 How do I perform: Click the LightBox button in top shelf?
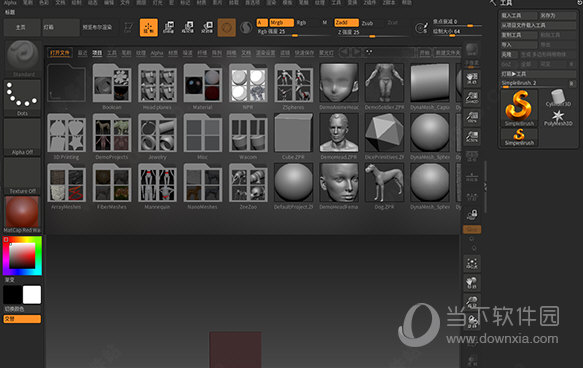[61, 28]
